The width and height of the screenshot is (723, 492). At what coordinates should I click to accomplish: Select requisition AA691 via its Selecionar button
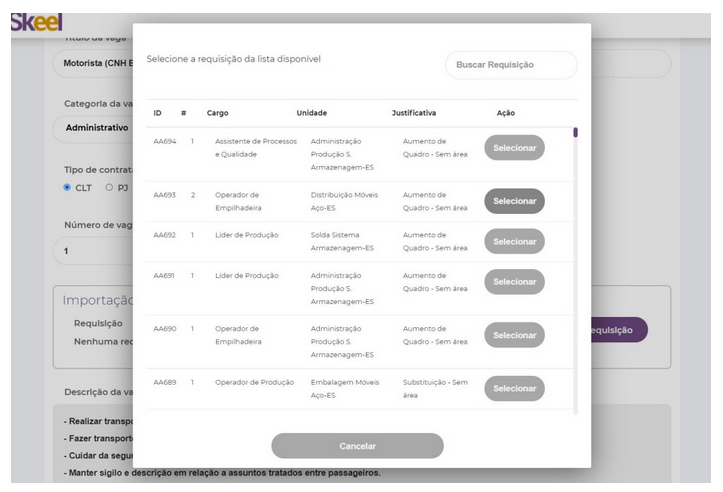(514, 282)
